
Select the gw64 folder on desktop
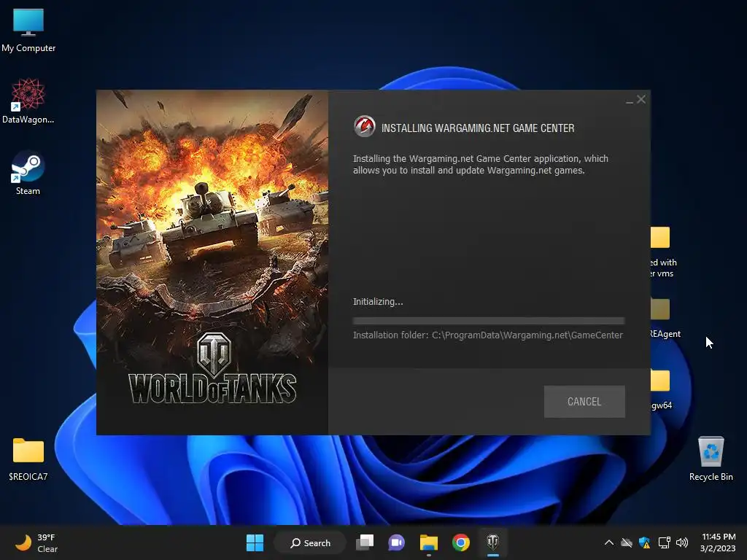[661, 389]
